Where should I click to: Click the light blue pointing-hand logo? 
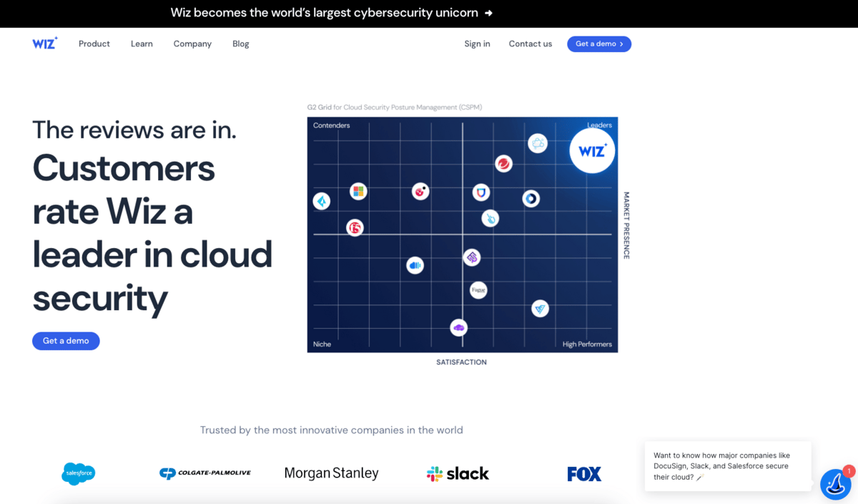pos(490,218)
